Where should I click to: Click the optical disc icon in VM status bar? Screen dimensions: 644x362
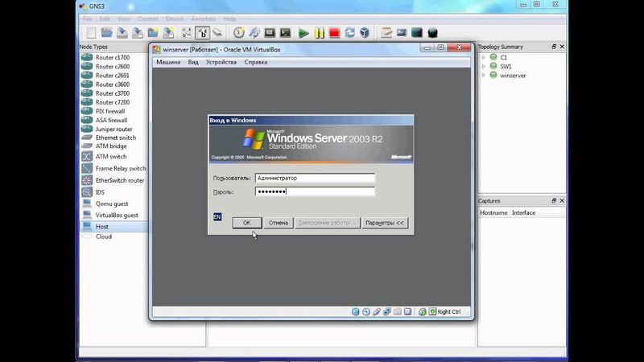click(x=366, y=312)
